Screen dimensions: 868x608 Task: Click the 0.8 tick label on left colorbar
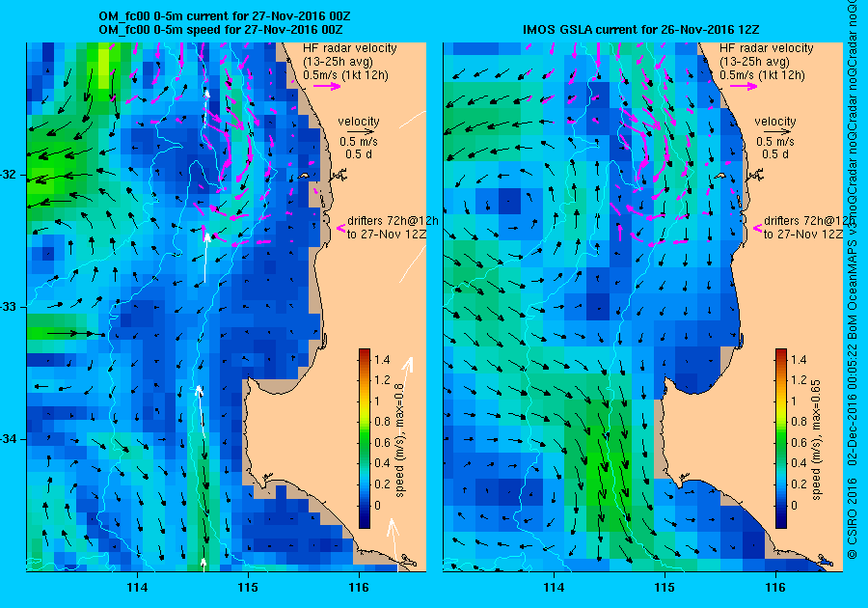tap(382, 422)
